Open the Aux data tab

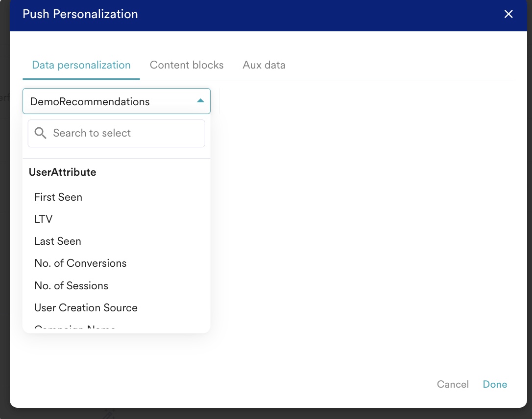point(264,65)
